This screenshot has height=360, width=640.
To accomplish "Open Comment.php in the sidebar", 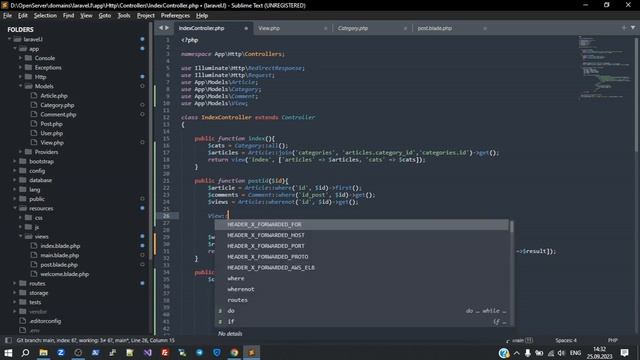I will (58, 114).
